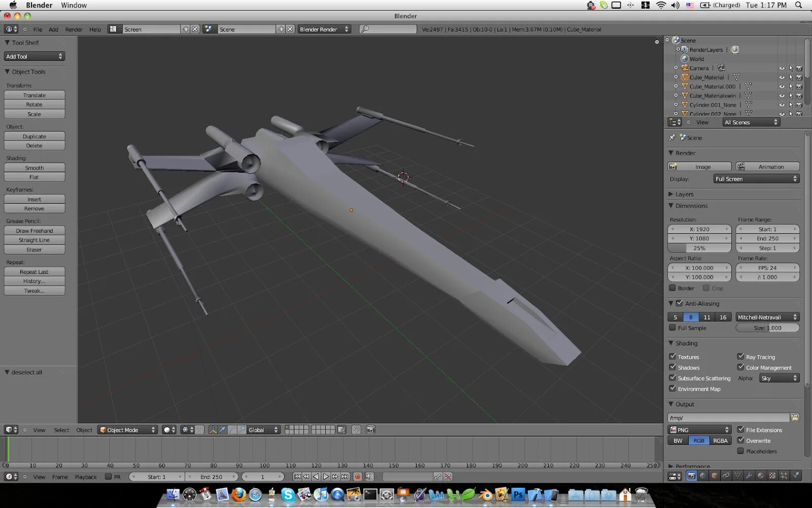Open the Texture properties tab (checker icon)
This screenshot has height=508, width=812.
point(772,476)
